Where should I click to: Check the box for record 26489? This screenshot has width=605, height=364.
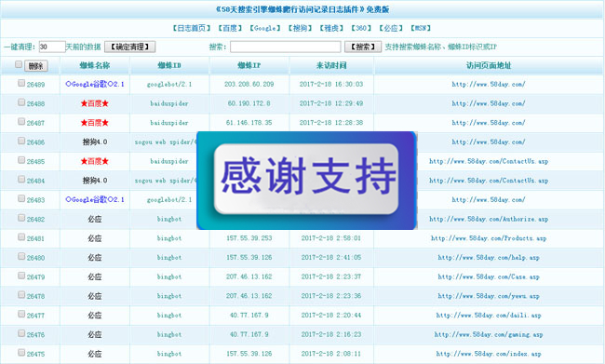pyautogui.click(x=21, y=83)
